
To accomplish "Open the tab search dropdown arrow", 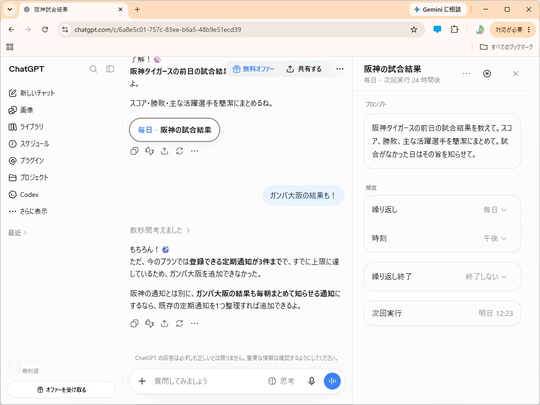I will [x=10, y=10].
